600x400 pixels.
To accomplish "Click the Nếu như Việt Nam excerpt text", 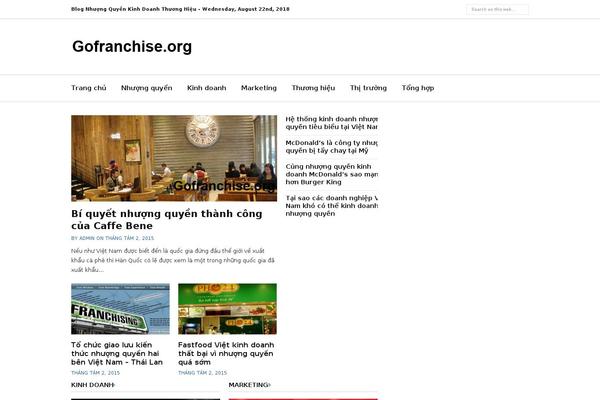I will pos(173,260).
